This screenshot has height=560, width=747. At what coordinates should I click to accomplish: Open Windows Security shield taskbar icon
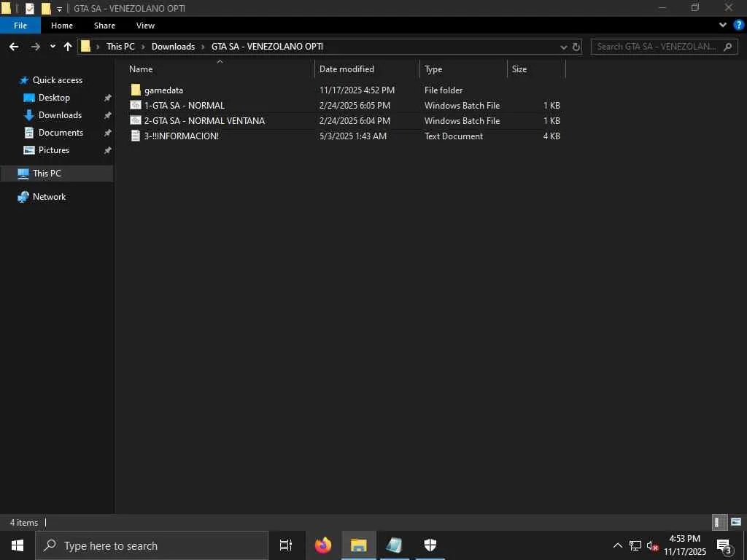[430, 545]
